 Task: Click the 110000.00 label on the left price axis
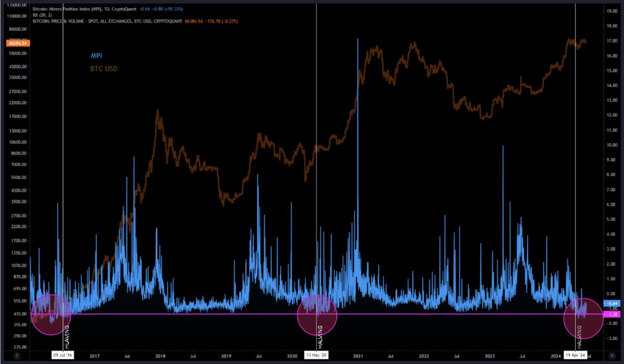pyautogui.click(x=17, y=17)
